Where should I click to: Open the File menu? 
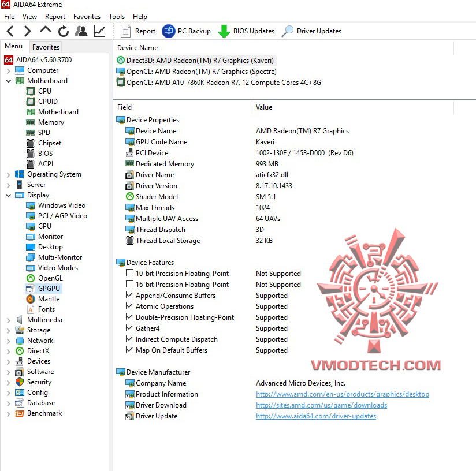[x=9, y=17]
